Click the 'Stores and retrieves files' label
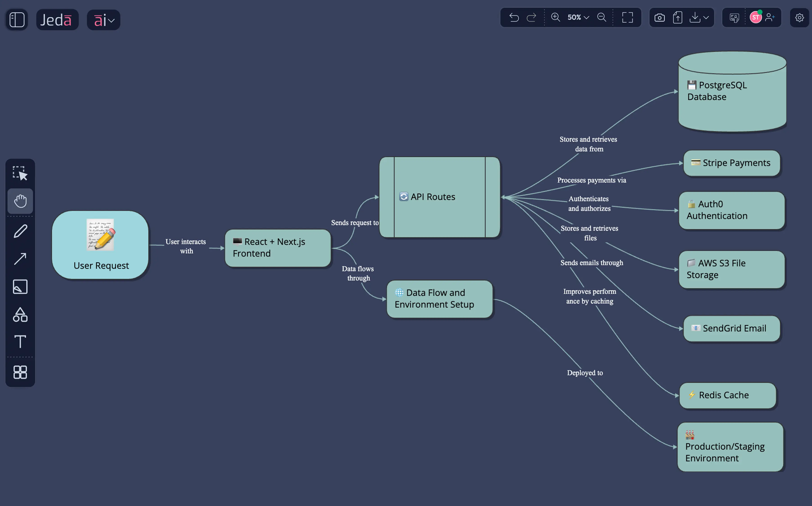 click(589, 233)
